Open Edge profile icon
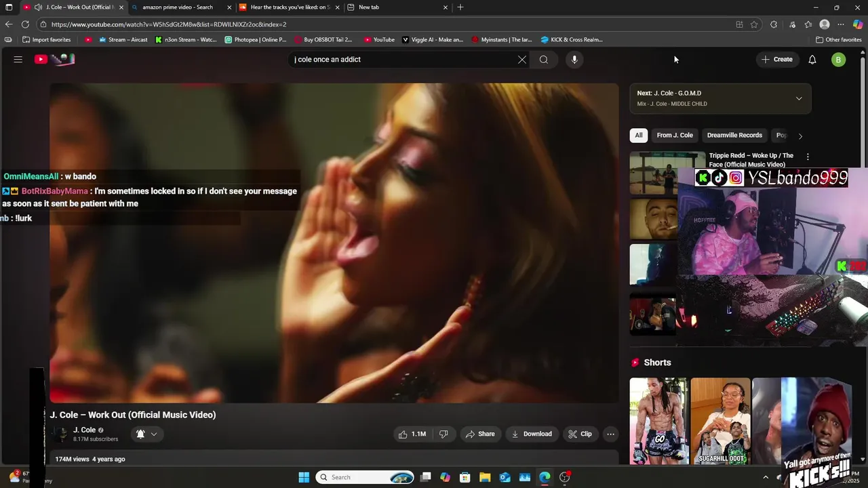 (825, 24)
